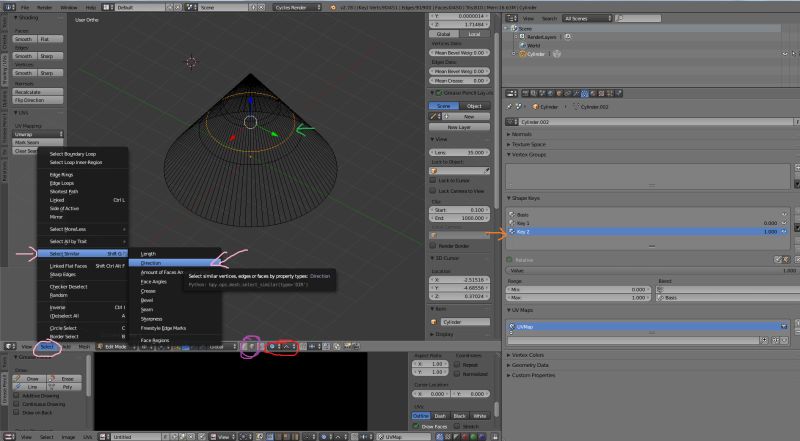The width and height of the screenshot is (800, 441).
Task: Click World item in the outliner
Action: pos(534,45)
